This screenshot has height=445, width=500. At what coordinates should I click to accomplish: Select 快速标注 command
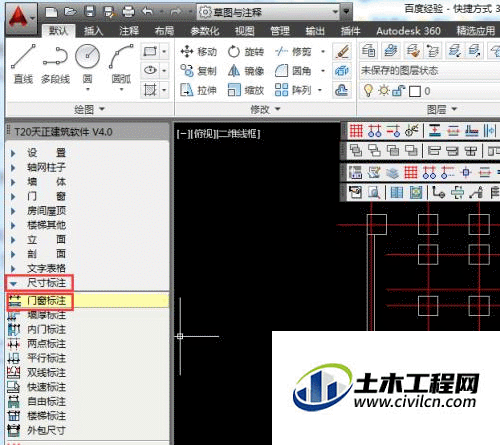point(46,387)
